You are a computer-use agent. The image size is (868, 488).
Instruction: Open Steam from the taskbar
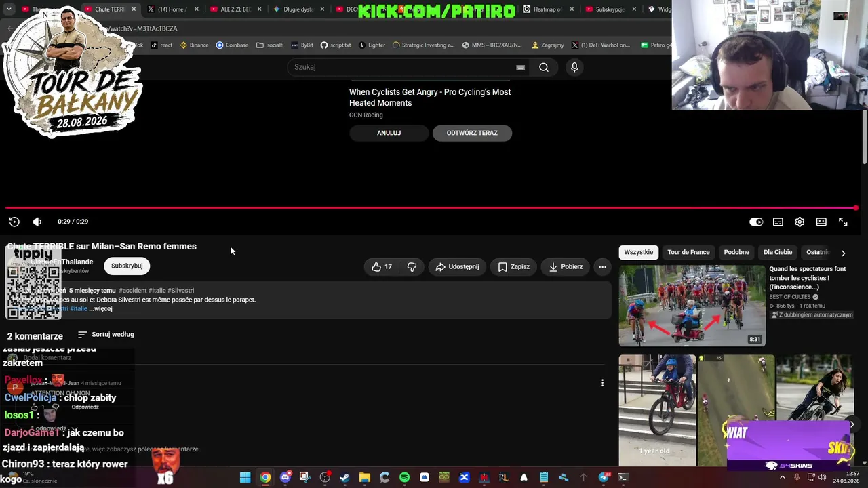[344, 477]
